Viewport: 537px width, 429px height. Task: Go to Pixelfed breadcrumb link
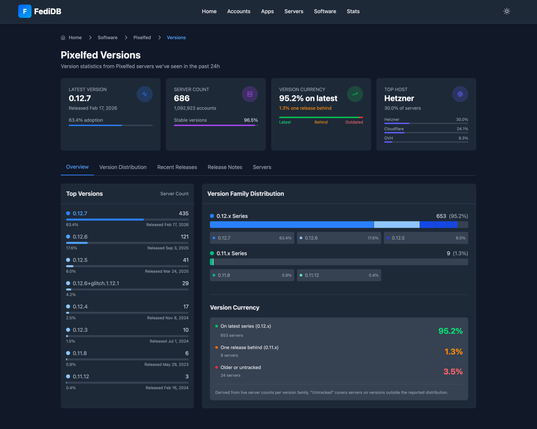point(142,38)
